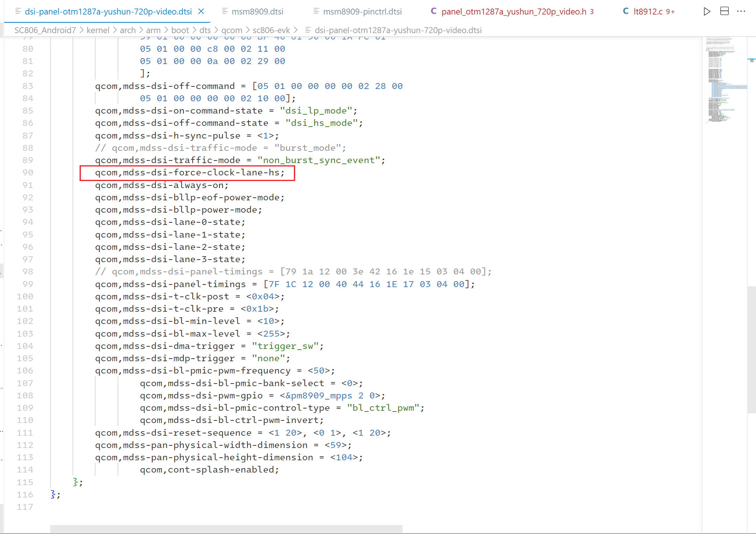Click line number 99 in the gutter
Image resolution: width=756 pixels, height=534 pixels.
28,284
